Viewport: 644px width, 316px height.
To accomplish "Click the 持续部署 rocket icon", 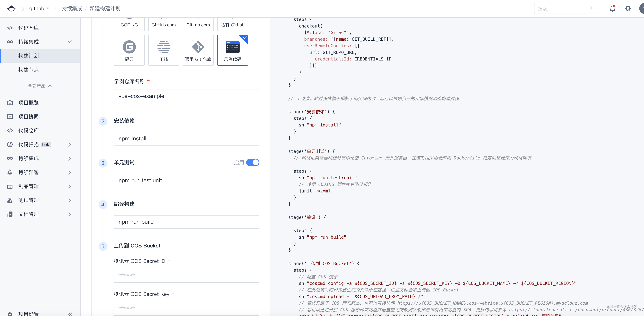I will pyautogui.click(x=10, y=172).
